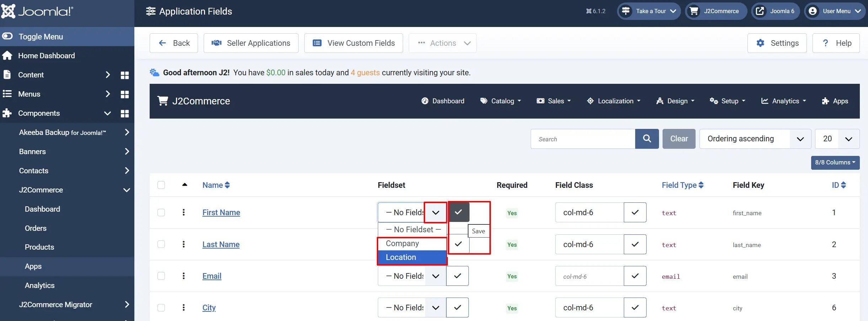Click the J2Commerce cart icon in the banner
This screenshot has width=868, height=321.
163,101
